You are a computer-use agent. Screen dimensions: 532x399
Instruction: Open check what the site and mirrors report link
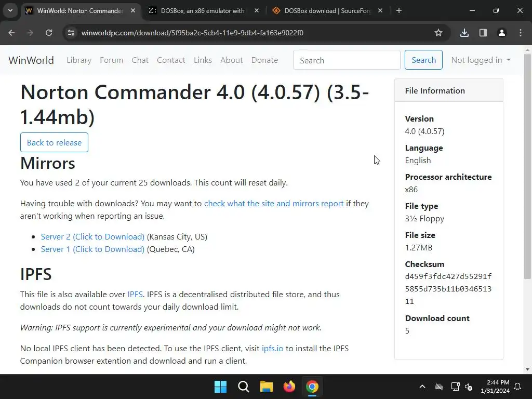point(274,204)
